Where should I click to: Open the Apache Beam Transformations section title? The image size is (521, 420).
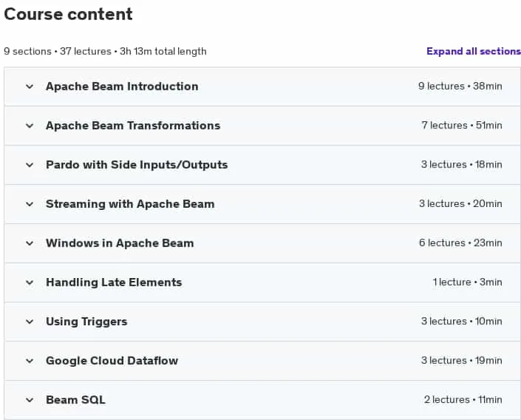133,126
